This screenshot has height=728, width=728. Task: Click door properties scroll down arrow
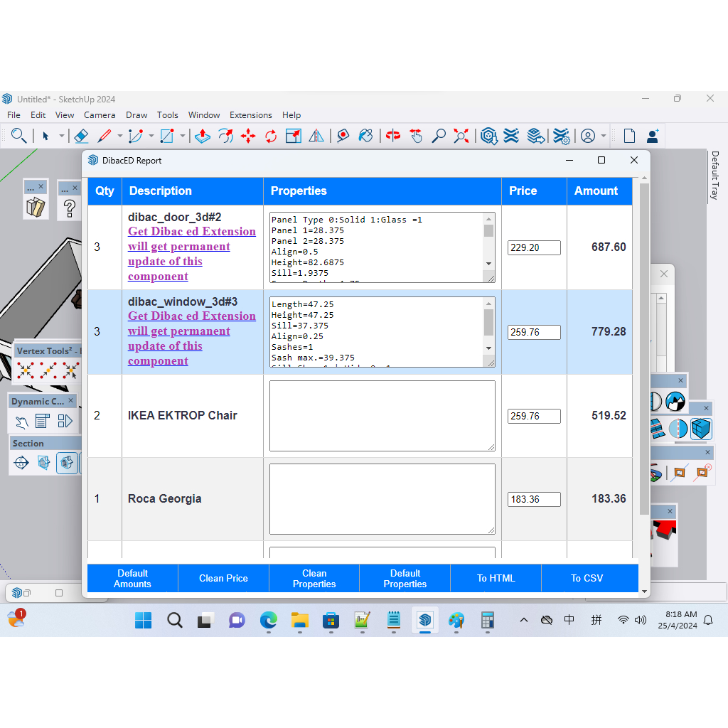[x=489, y=263]
